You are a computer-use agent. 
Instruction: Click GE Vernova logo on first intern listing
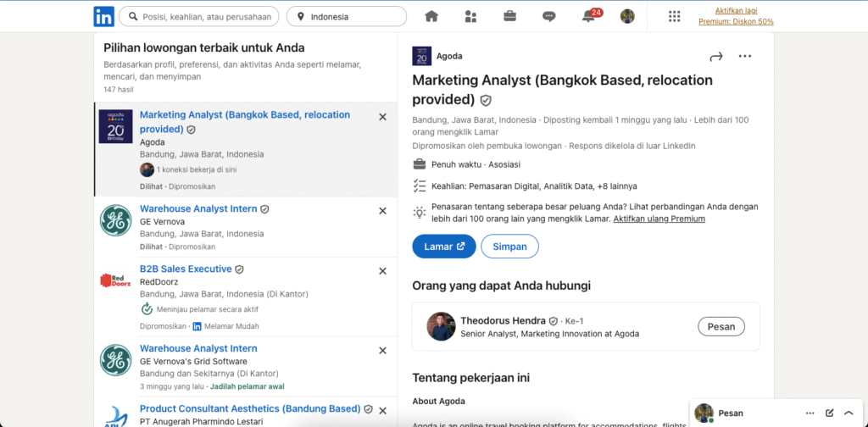[x=115, y=220]
